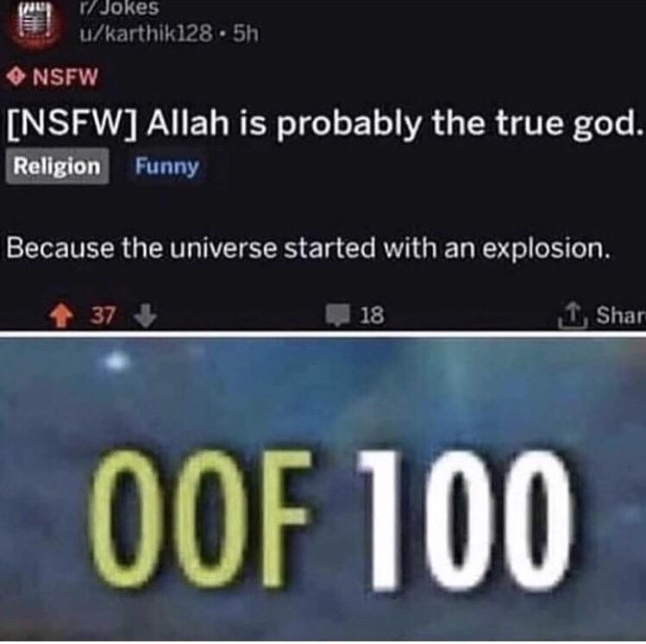This screenshot has height=644, width=646.
Task: Open the r/Jokes subreddit link
Action: (120, 8)
